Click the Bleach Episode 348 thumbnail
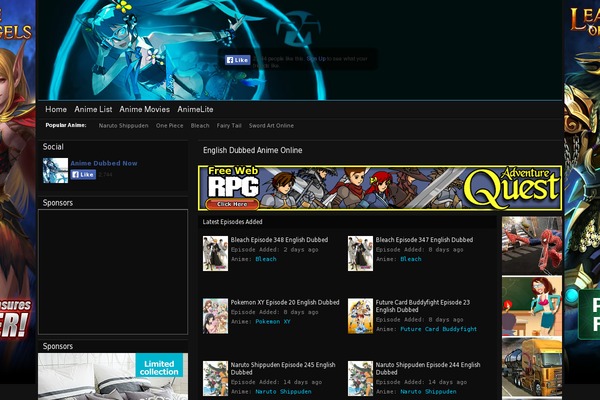Screen dimensions: 600x400 pos(215,253)
